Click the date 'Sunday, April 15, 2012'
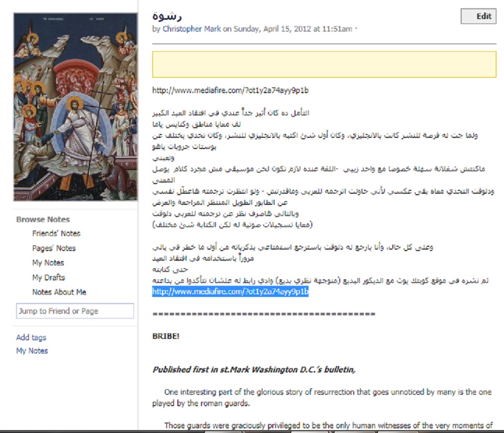Image resolution: width=504 pixels, height=433 pixels. tap(272, 29)
